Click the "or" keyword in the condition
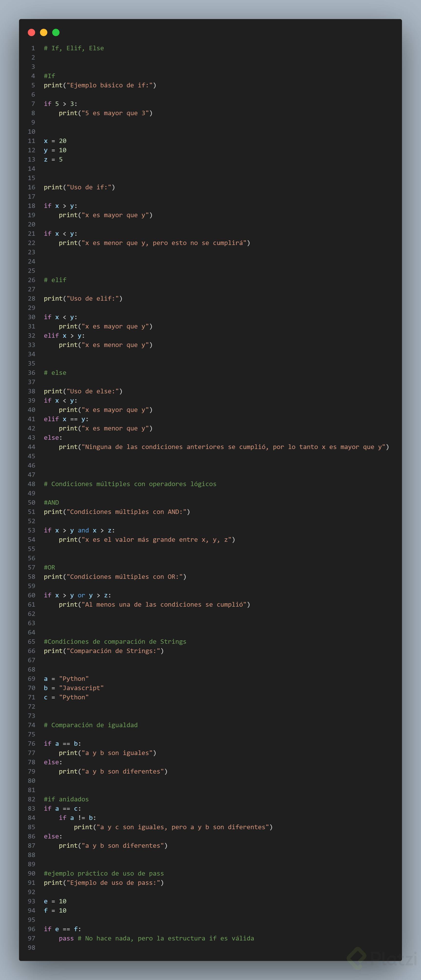The height and width of the screenshot is (980, 421). pyautogui.click(x=81, y=595)
